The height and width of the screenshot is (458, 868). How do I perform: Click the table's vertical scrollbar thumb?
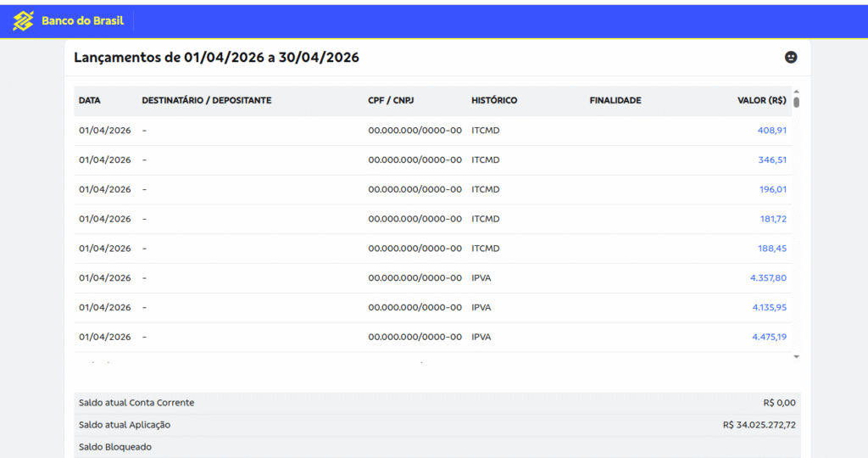pos(796,102)
